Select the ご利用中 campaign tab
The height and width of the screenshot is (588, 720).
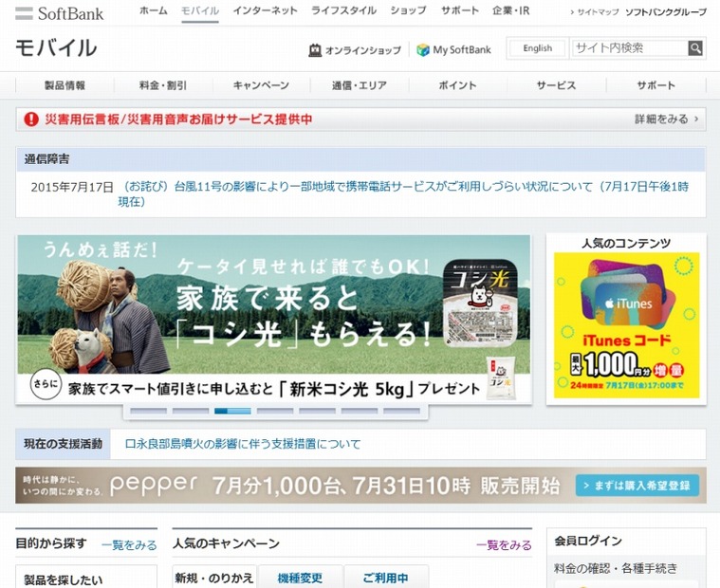point(386,578)
